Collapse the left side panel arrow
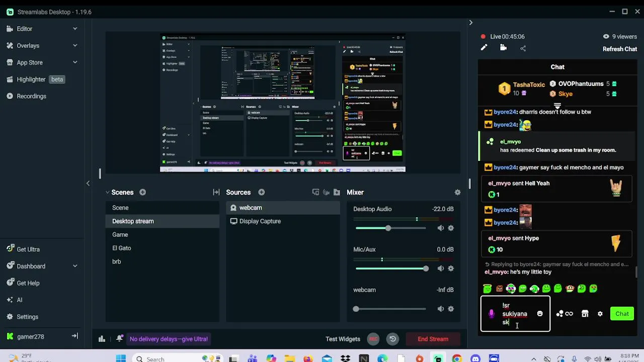This screenshot has height=362, width=644. pos(88,184)
